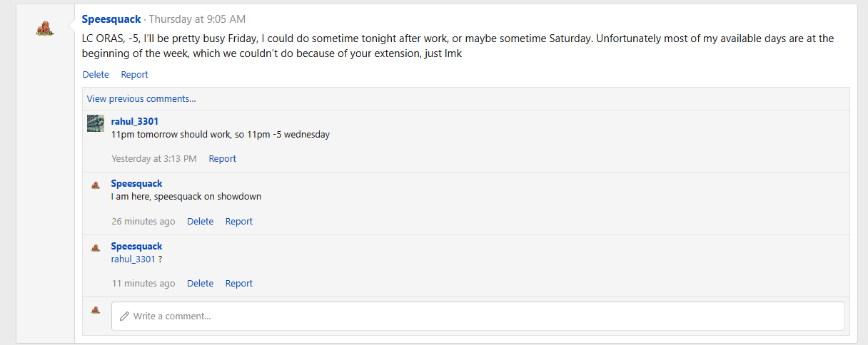Screen dimensions: 868x345
Task: Delete the main LC ORAS post
Action: (x=96, y=74)
